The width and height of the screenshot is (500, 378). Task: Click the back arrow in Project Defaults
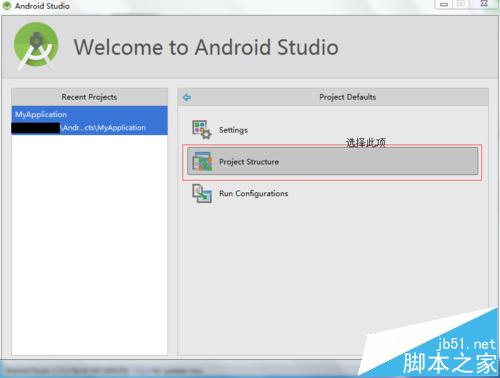click(x=187, y=97)
